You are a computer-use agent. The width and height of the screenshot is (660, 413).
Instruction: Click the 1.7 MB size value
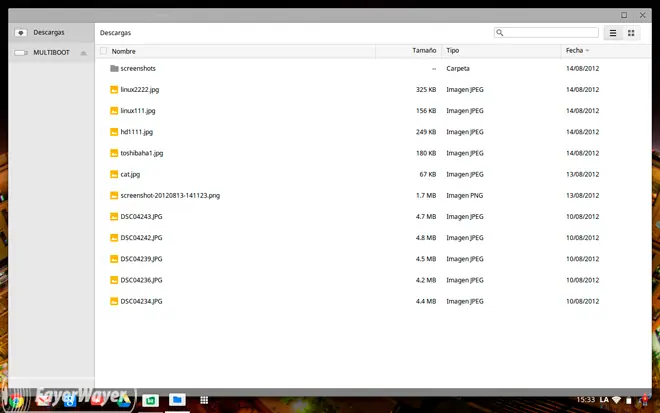426,195
